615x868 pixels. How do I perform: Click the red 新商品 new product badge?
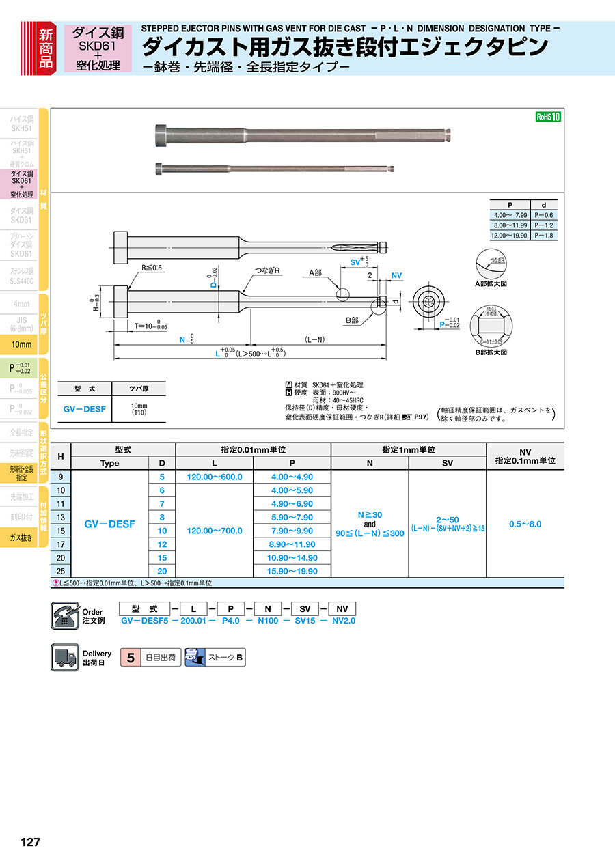45,47
